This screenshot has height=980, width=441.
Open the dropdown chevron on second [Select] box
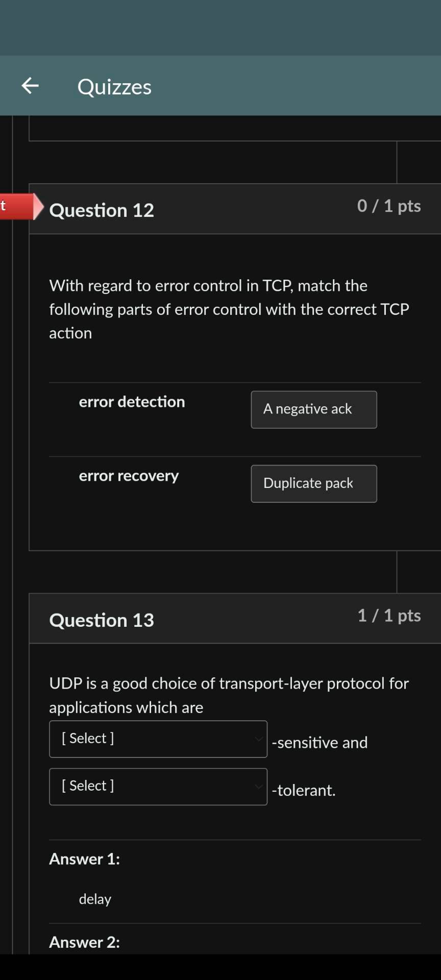(258, 786)
